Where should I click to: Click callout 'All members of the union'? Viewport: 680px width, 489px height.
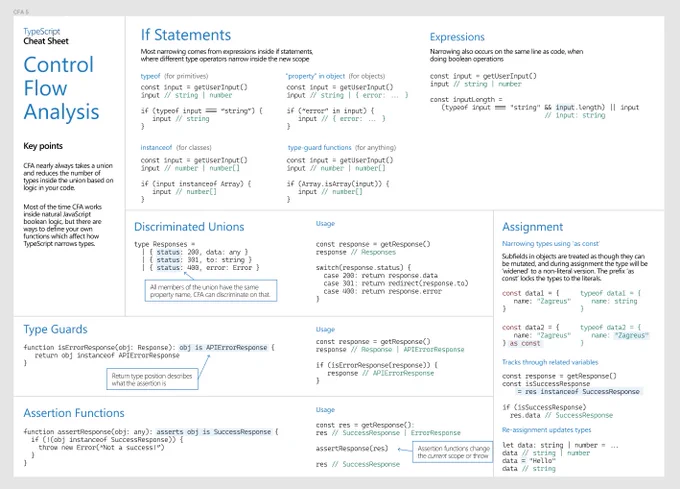[x=211, y=291]
